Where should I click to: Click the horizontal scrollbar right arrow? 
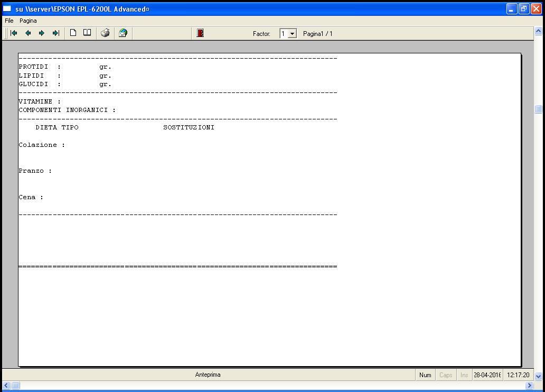(529, 386)
